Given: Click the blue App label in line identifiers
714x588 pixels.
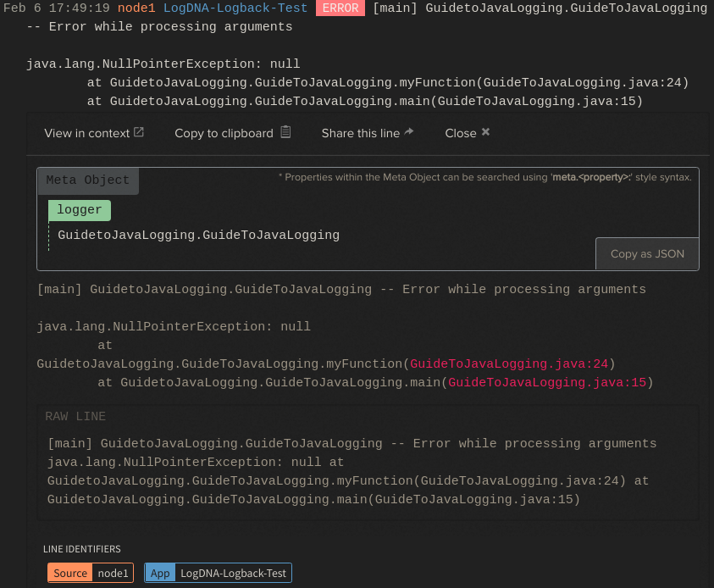Looking at the screenshot, I should 160,573.
